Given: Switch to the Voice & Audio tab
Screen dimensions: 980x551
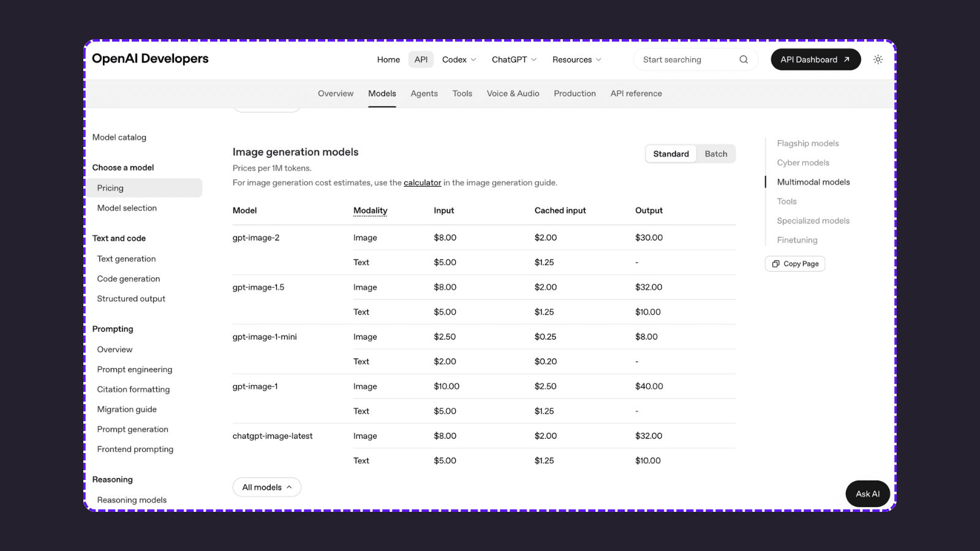Looking at the screenshot, I should coord(513,94).
